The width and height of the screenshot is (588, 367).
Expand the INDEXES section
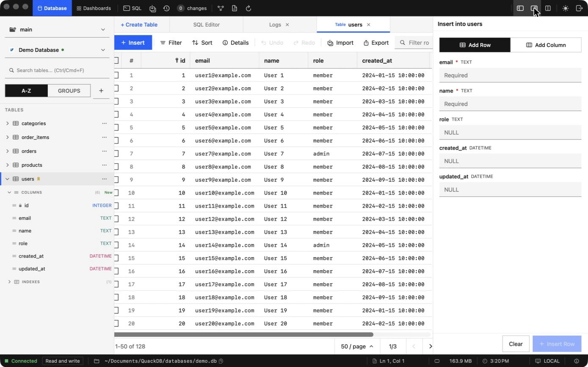[9, 282]
